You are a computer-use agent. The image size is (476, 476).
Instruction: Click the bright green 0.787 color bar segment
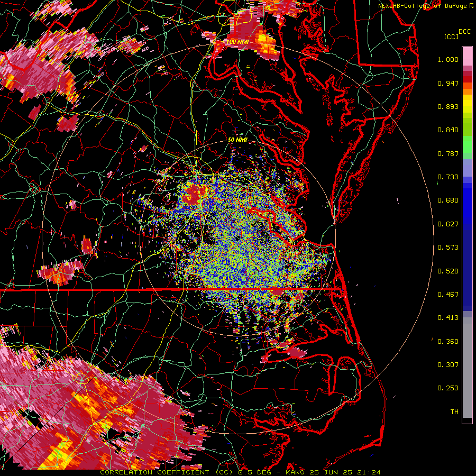pyautogui.click(x=467, y=145)
